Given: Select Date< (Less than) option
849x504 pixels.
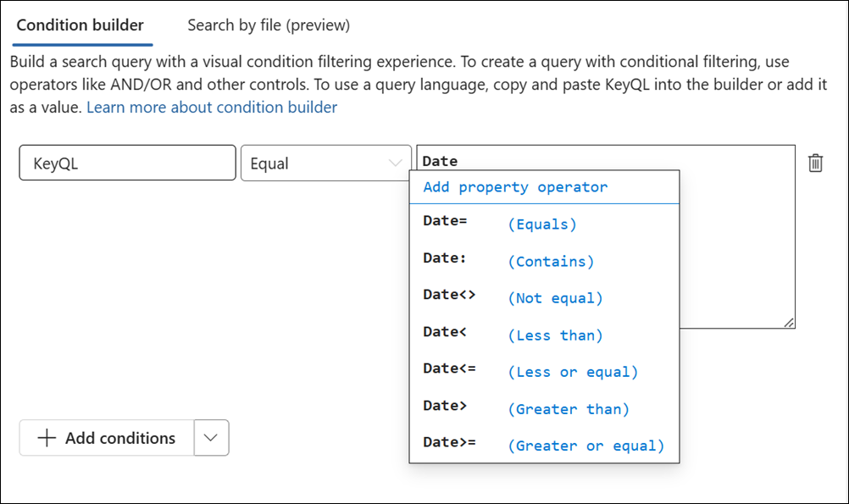Looking at the screenshot, I should tap(508, 335).
